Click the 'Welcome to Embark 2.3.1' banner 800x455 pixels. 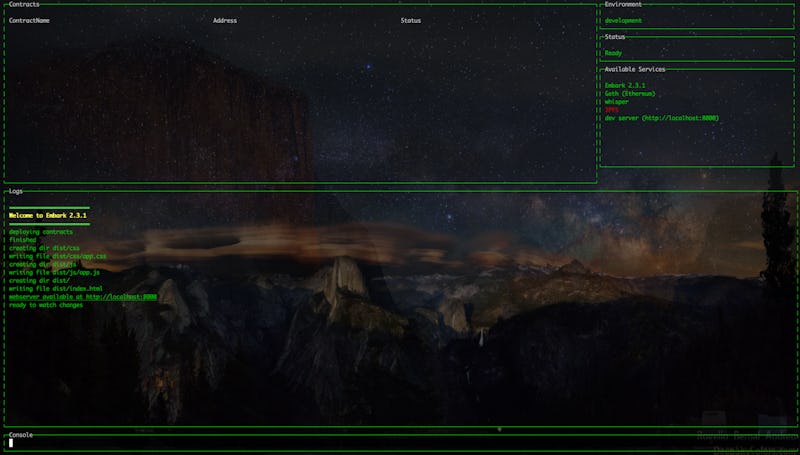(48, 216)
